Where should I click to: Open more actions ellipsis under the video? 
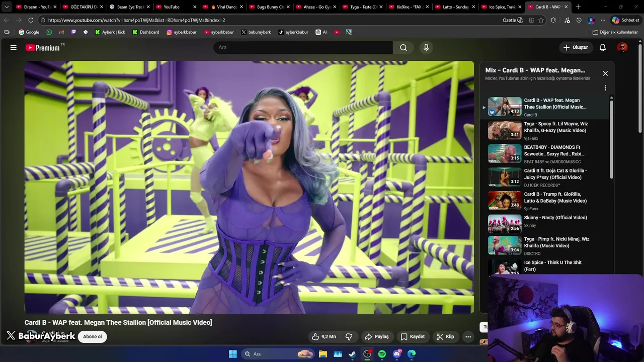pyautogui.click(x=468, y=337)
